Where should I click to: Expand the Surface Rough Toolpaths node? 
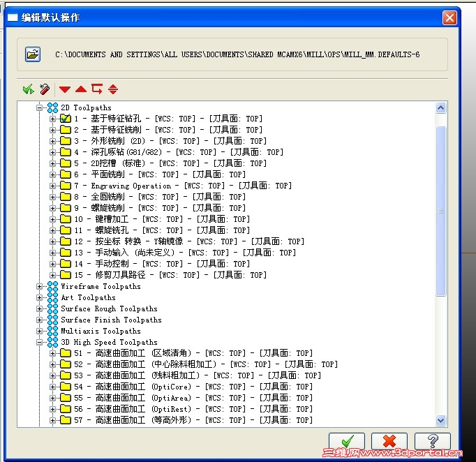tap(39, 308)
